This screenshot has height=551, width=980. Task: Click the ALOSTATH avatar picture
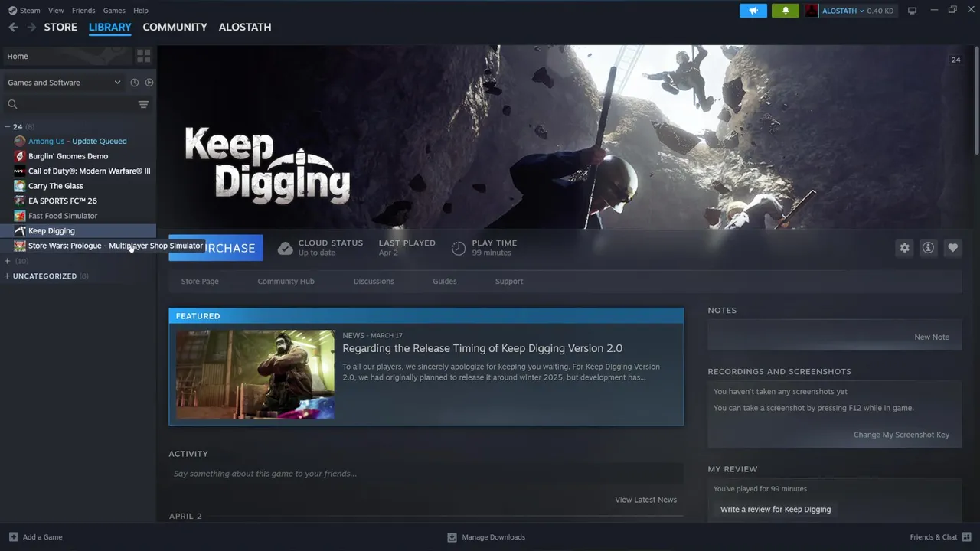[x=812, y=11]
